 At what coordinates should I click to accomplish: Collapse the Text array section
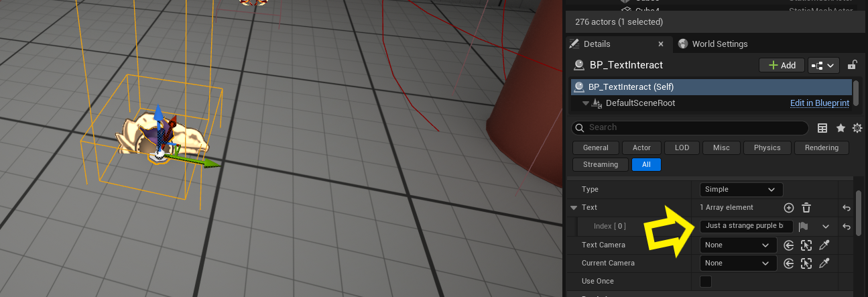[x=574, y=208]
